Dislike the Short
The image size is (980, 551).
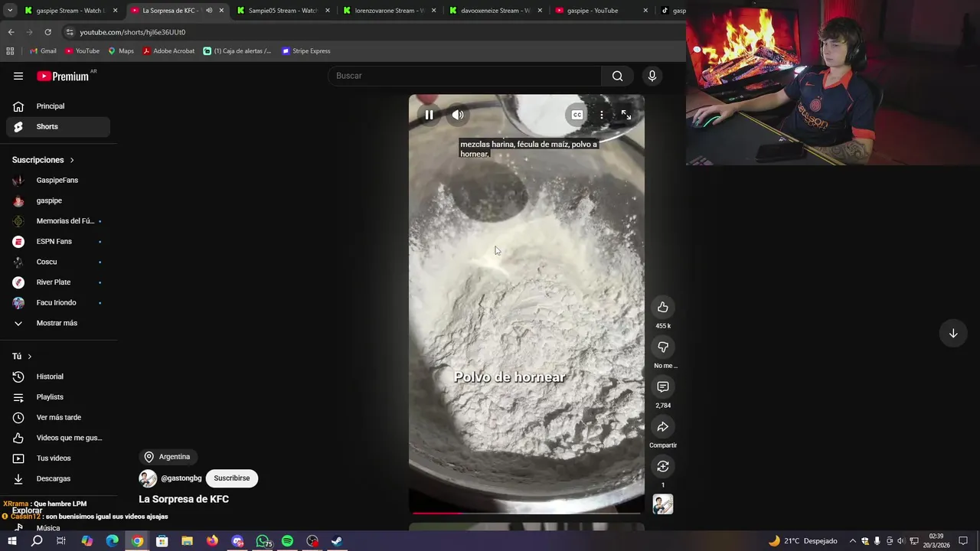pyautogui.click(x=663, y=347)
